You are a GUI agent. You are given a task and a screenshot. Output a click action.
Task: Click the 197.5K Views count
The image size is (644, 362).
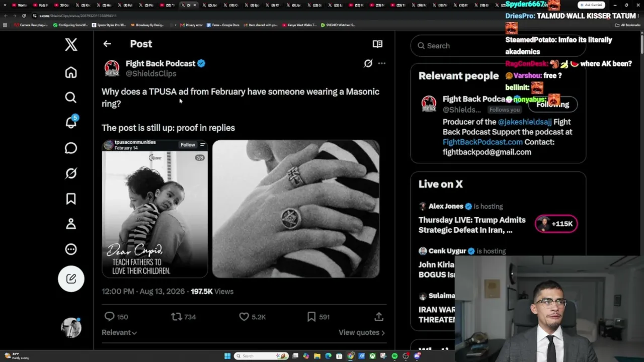tap(212, 291)
